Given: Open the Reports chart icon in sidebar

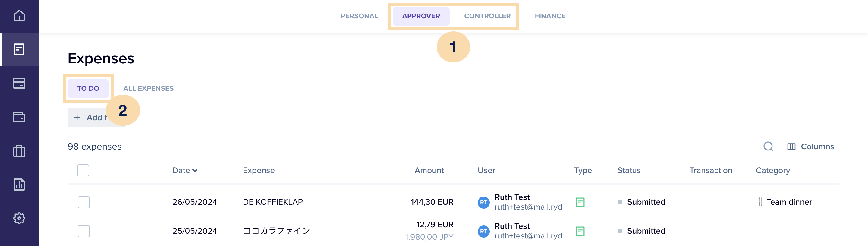Looking at the screenshot, I should tap(19, 184).
